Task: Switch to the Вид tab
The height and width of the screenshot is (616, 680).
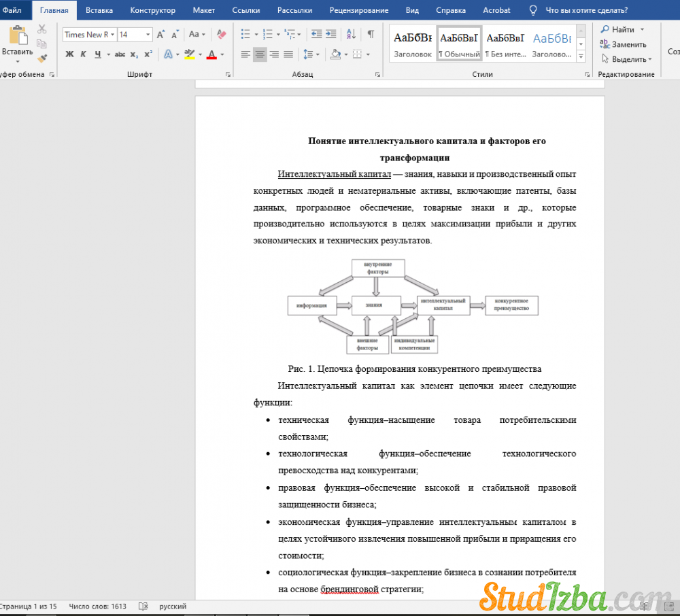Action: 412,10
